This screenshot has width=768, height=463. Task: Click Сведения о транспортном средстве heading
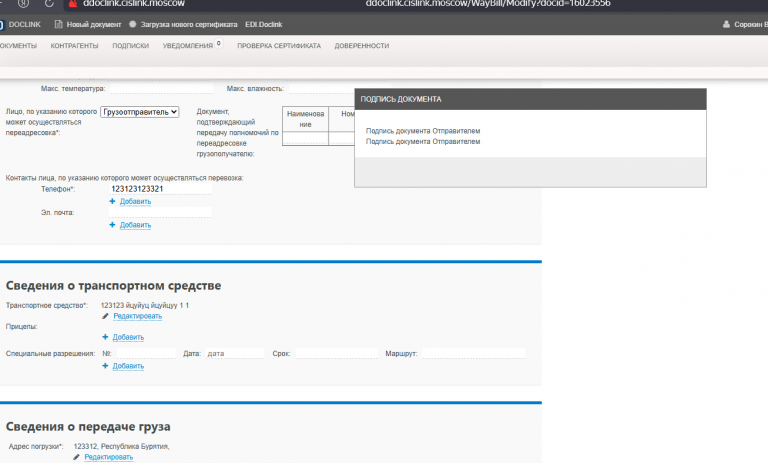113,285
